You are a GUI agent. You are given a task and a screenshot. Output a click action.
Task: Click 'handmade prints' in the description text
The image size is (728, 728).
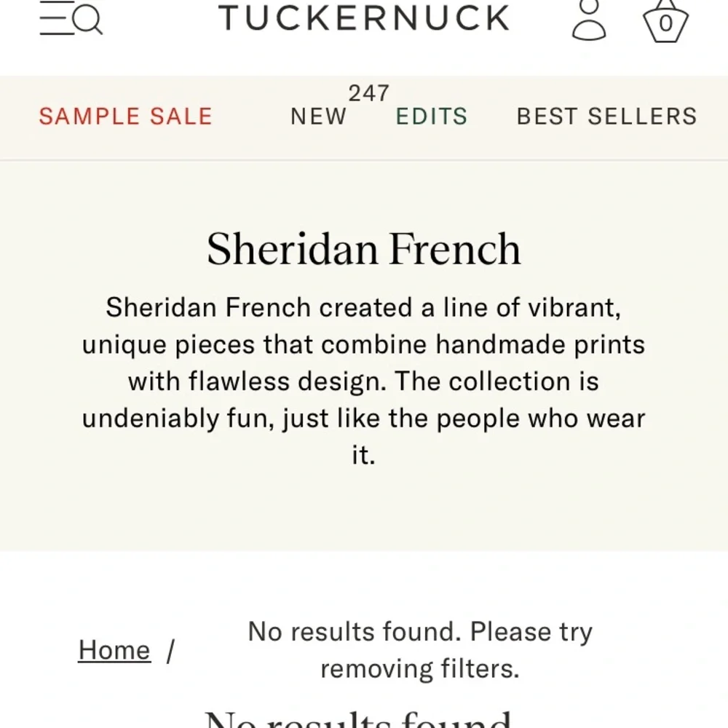[540, 344]
